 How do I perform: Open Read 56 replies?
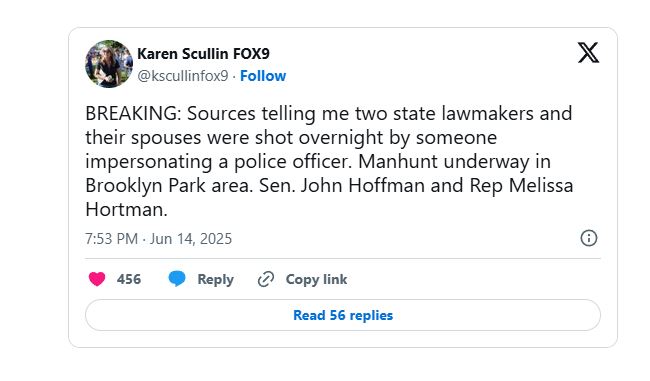coord(343,315)
